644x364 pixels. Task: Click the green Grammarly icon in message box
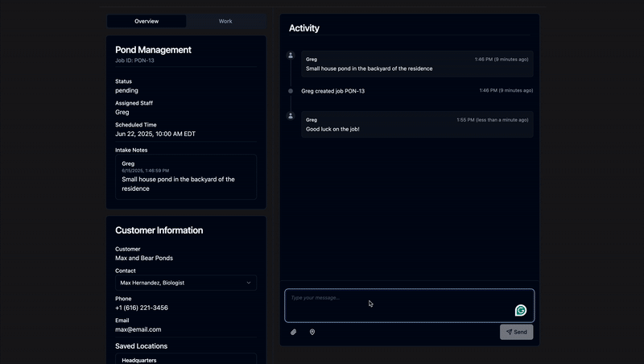[x=521, y=311]
